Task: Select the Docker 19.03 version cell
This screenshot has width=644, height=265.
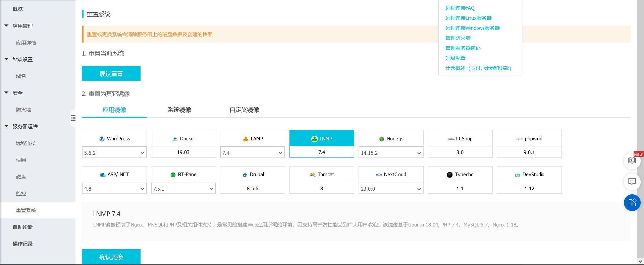Action: coord(183,152)
